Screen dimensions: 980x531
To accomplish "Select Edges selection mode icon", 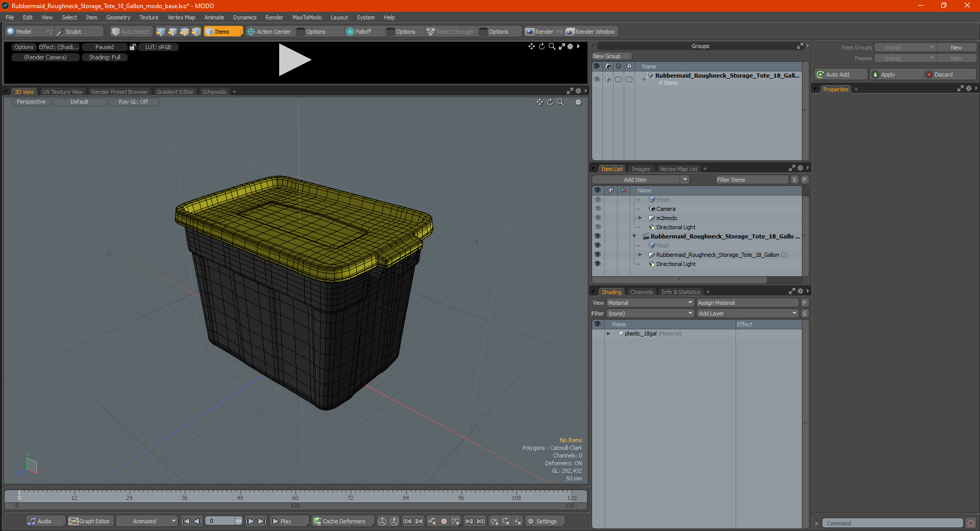I will (173, 32).
